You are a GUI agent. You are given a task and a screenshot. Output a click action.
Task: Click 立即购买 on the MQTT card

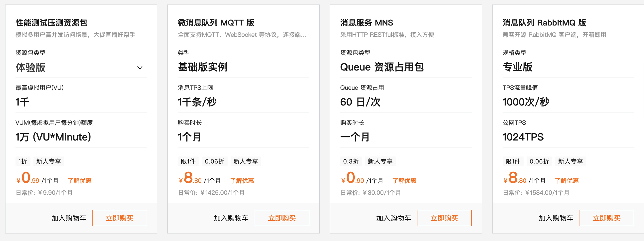tap(282, 218)
